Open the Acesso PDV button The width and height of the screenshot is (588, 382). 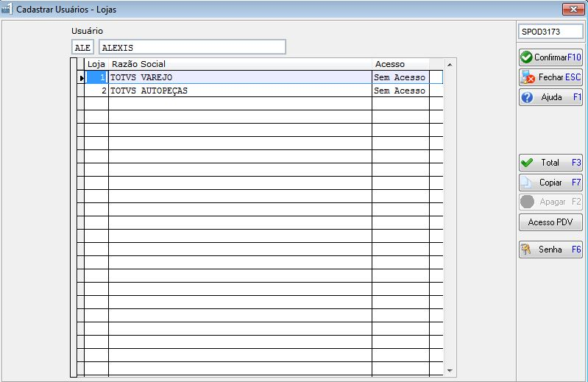550,222
